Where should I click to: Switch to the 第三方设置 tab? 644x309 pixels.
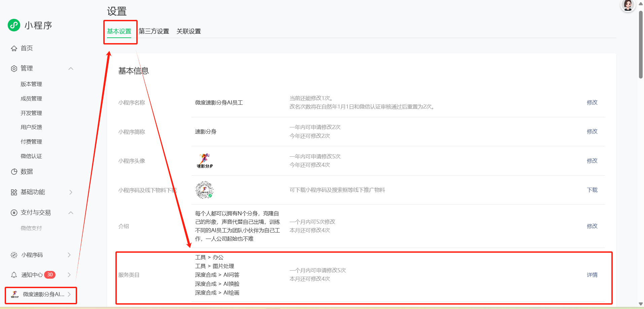tap(154, 31)
